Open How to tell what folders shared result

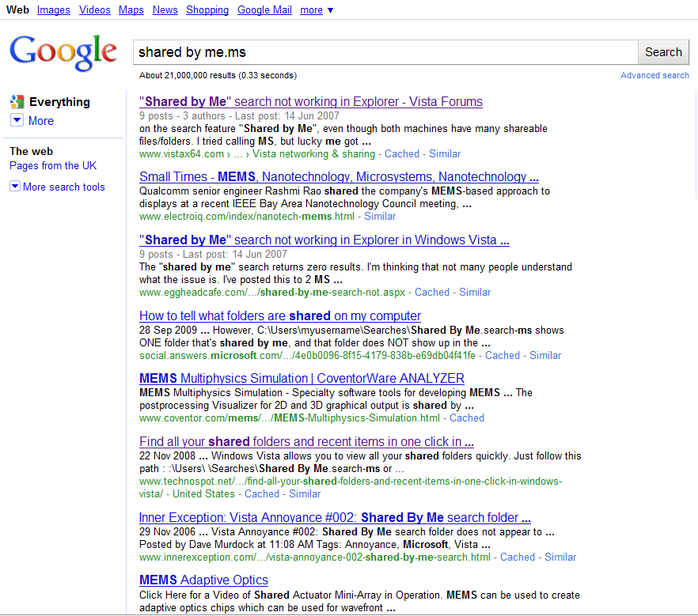[x=280, y=316]
